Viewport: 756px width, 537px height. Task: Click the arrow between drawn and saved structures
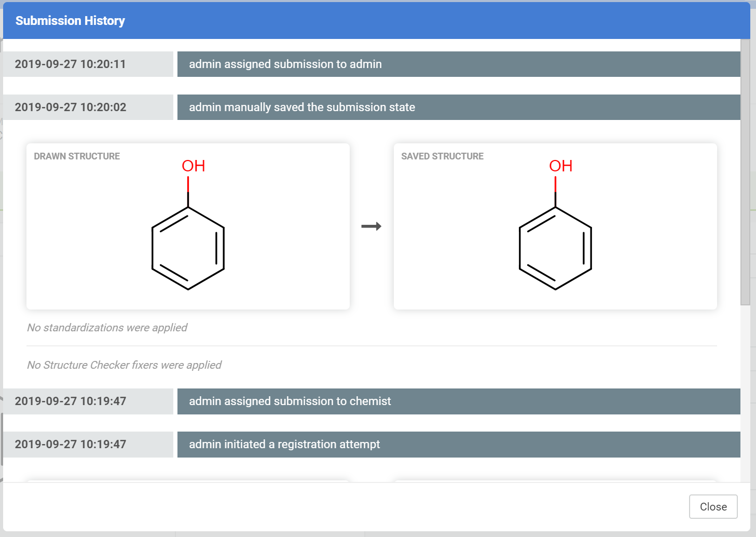click(x=371, y=226)
